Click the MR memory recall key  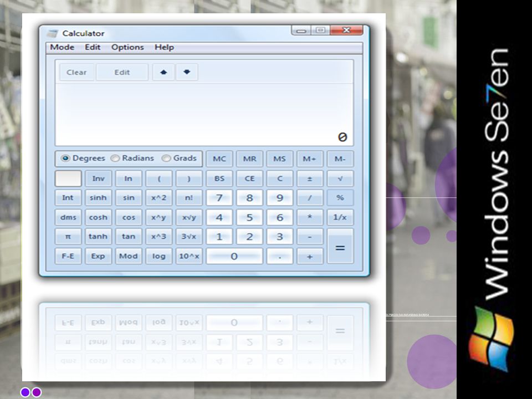pyautogui.click(x=249, y=159)
